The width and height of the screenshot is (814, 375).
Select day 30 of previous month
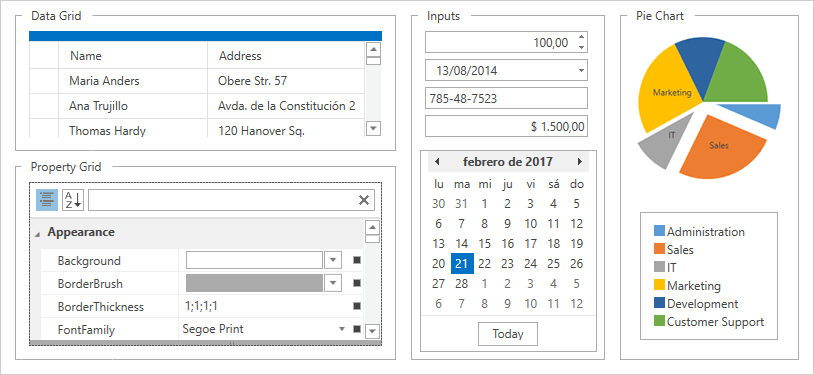pos(439,204)
